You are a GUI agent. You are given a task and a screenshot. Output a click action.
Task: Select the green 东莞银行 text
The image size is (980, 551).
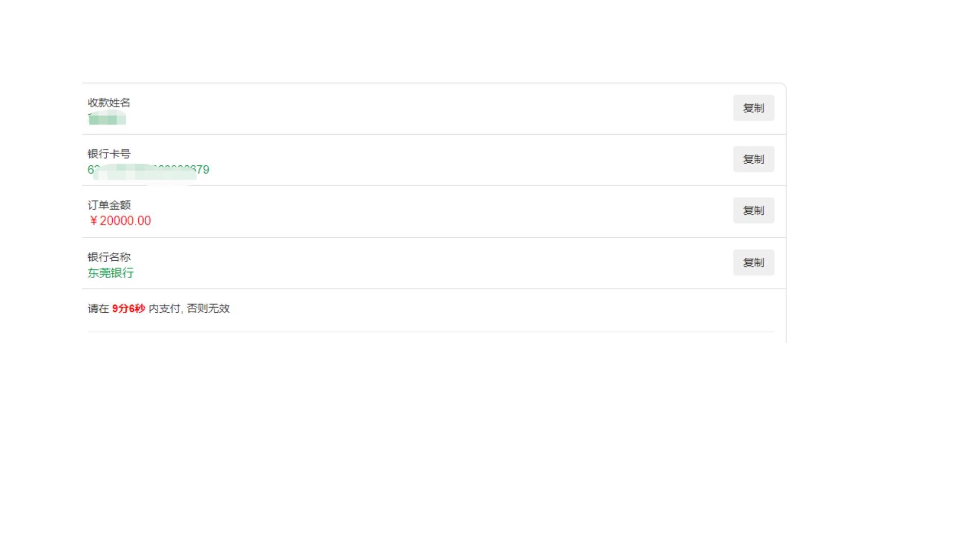point(110,273)
